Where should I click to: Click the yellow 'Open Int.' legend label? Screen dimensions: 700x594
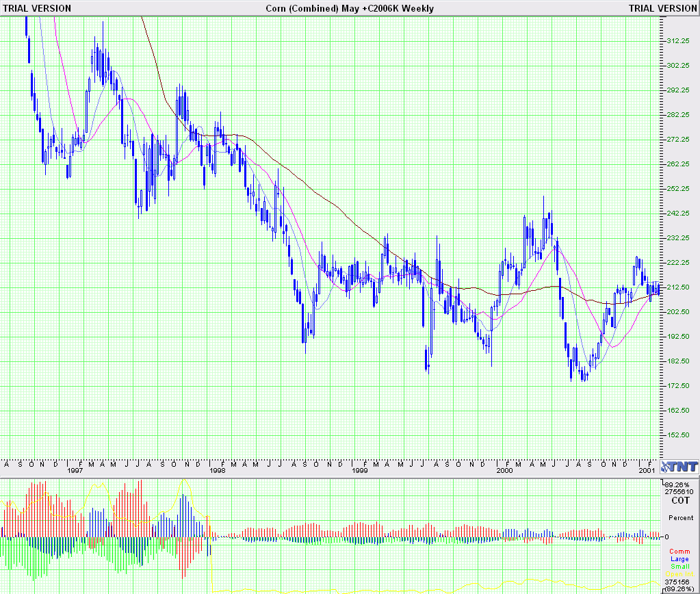pos(679,574)
